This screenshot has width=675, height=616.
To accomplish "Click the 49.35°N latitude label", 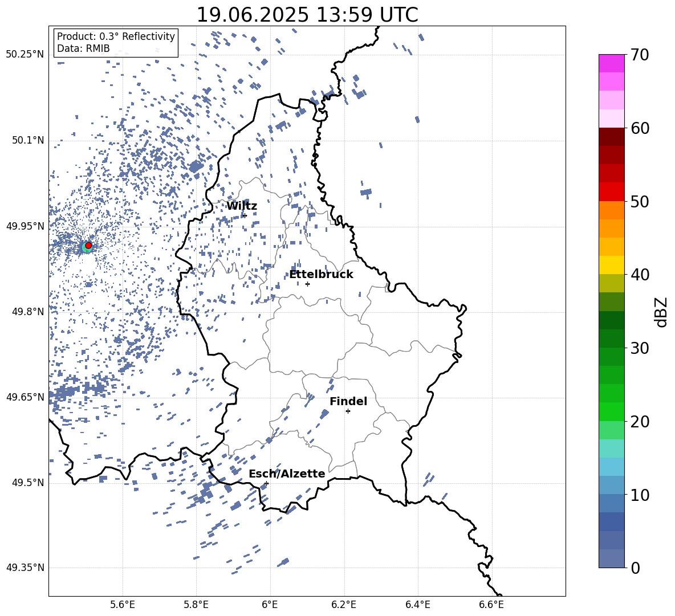I will point(25,568).
